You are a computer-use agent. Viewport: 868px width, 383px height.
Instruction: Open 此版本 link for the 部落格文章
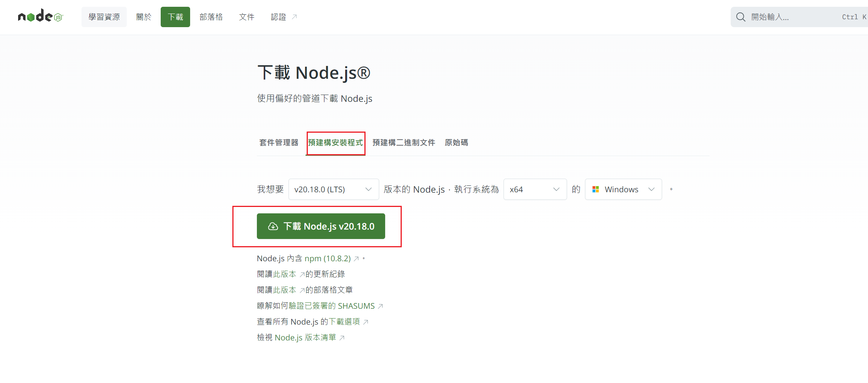pos(285,290)
